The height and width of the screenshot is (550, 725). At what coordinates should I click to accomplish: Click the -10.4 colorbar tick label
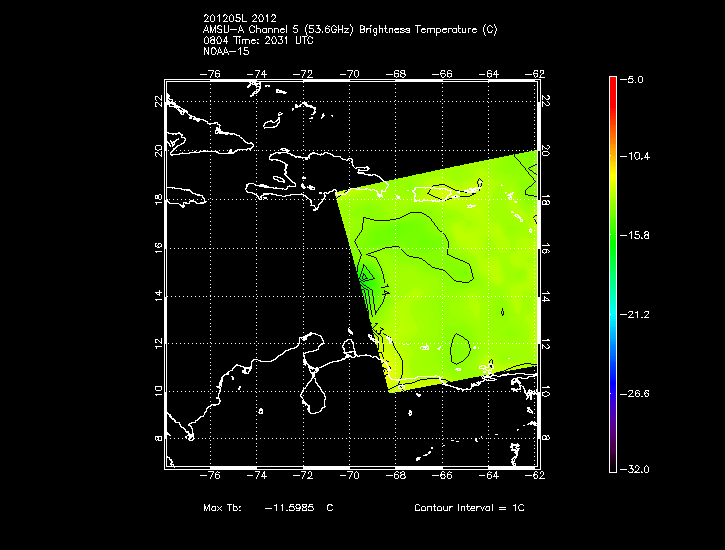point(638,157)
